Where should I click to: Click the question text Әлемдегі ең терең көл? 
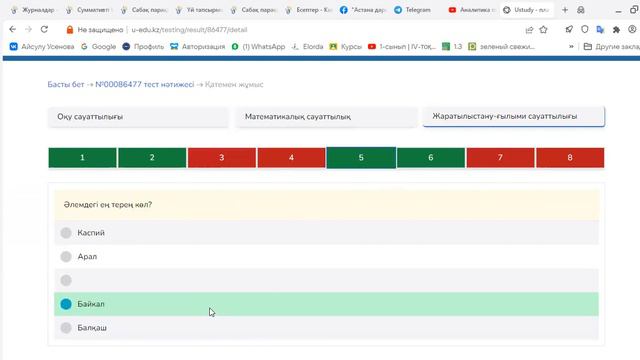pos(108,204)
